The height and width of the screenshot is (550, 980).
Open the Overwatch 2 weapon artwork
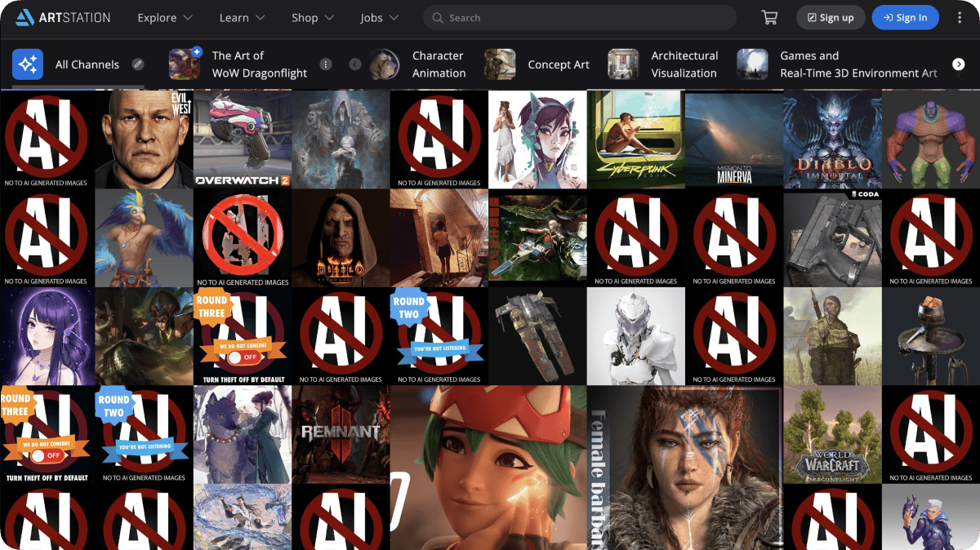243,140
